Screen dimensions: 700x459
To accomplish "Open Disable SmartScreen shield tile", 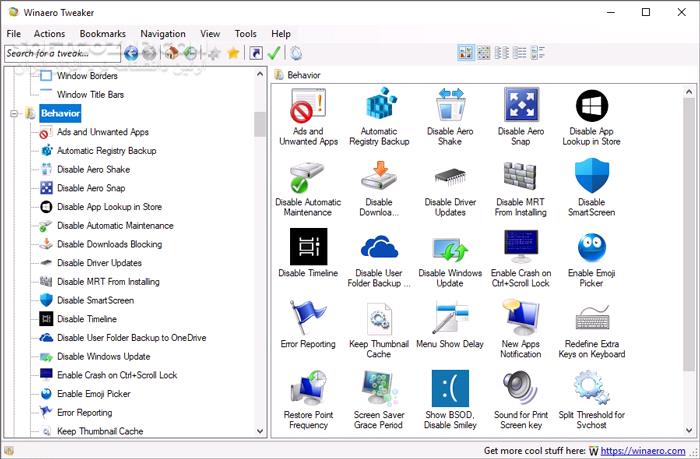I will pyautogui.click(x=592, y=188).
